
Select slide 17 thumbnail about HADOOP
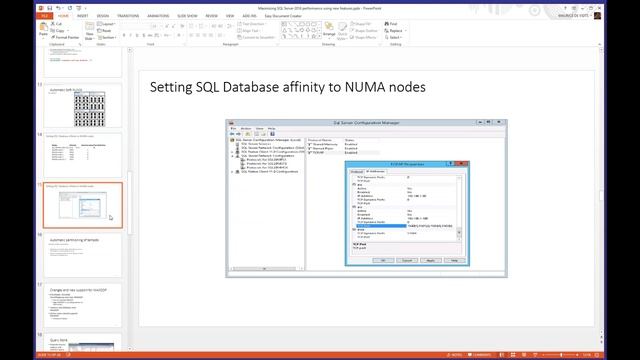click(x=83, y=305)
